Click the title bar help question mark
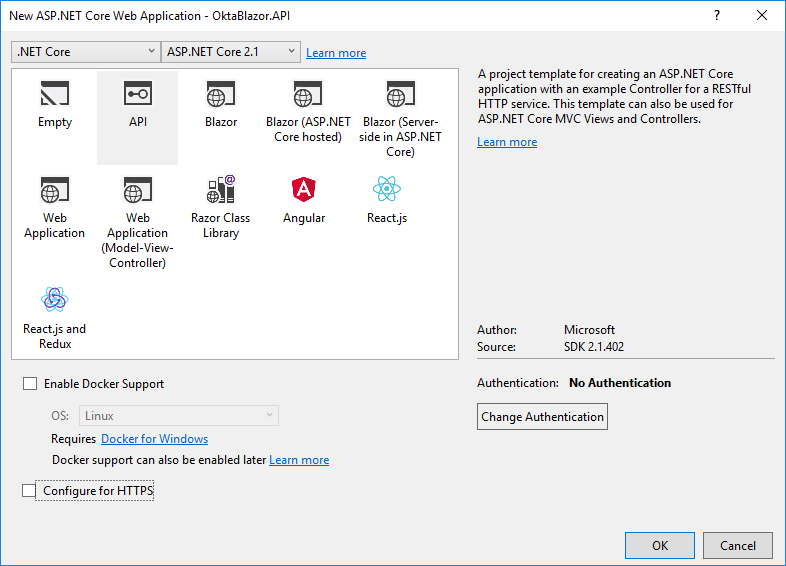The height and width of the screenshot is (566, 786). coord(717,15)
